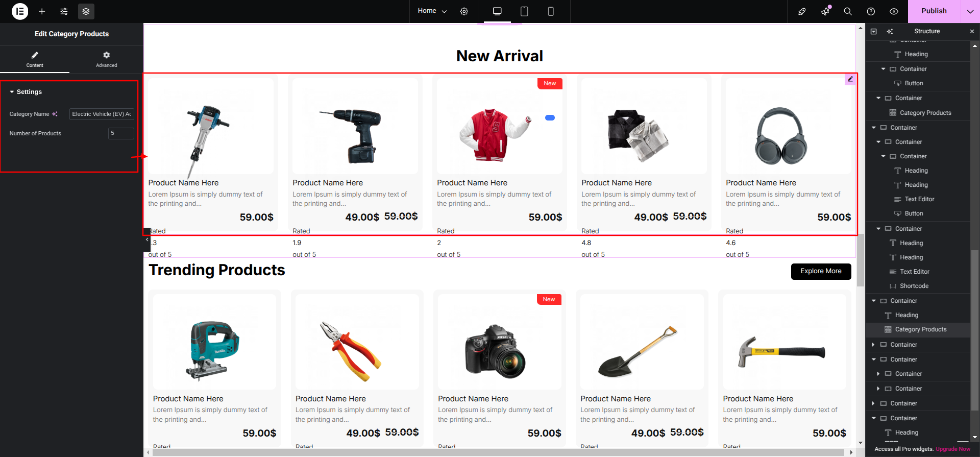Click the AI sparkle icon in Structure header
The image size is (980, 457).
pos(890,31)
